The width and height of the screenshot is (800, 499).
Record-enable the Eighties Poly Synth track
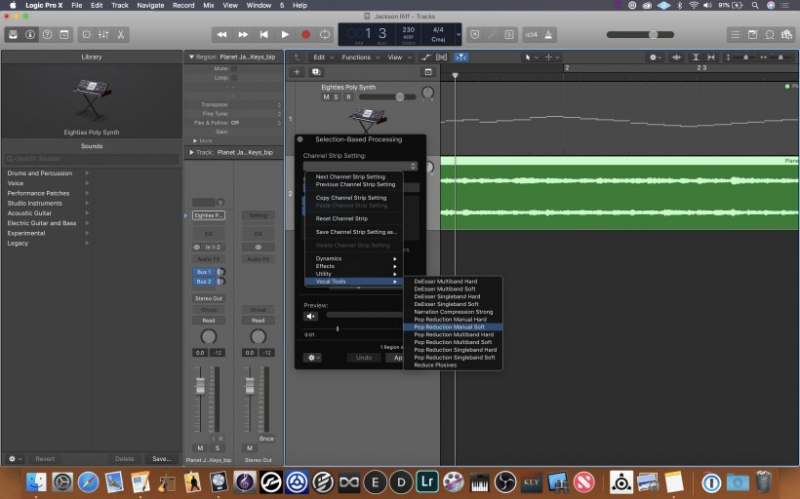(x=348, y=97)
